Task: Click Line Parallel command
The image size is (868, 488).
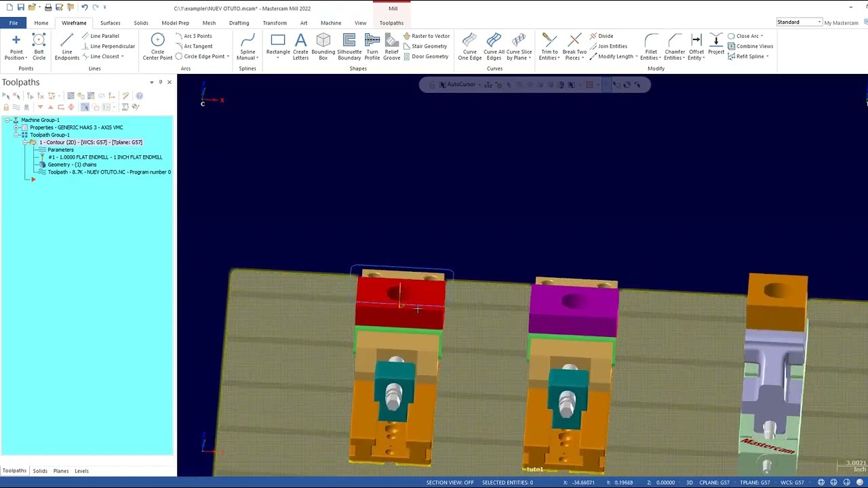Action: click(100, 36)
